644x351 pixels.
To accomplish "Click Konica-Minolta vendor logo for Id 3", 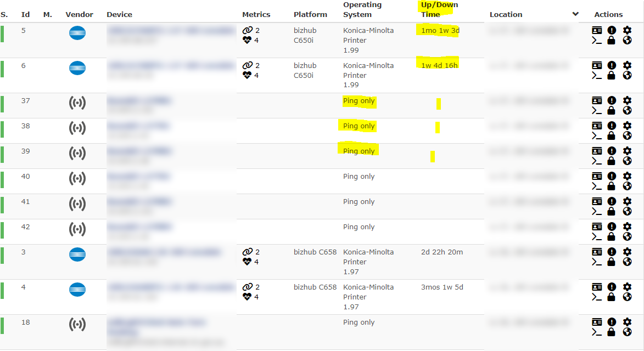I will pos(77,254).
